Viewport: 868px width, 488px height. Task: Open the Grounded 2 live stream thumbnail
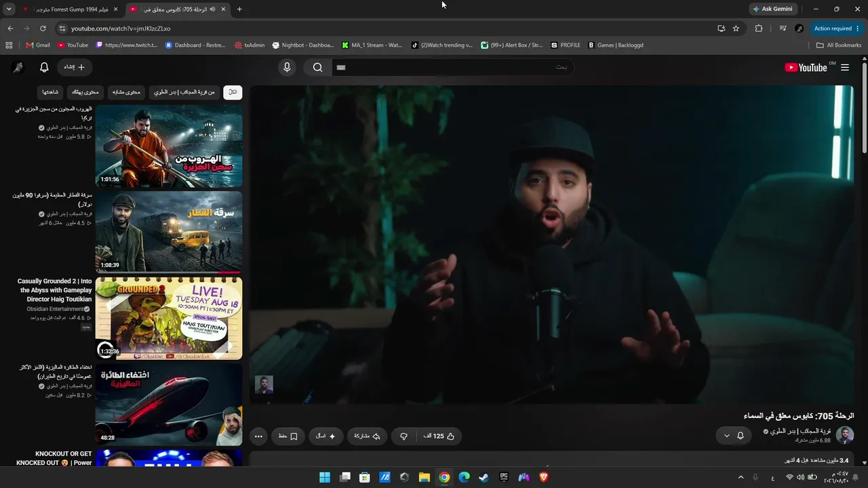point(169,318)
